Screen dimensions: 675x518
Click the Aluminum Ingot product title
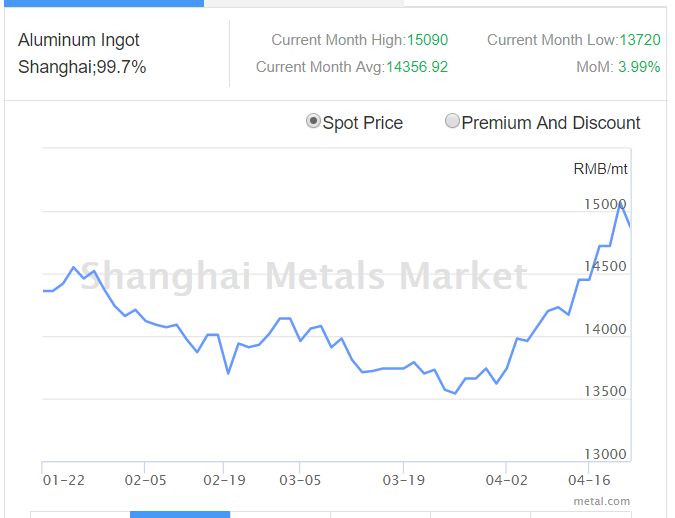[x=79, y=40]
